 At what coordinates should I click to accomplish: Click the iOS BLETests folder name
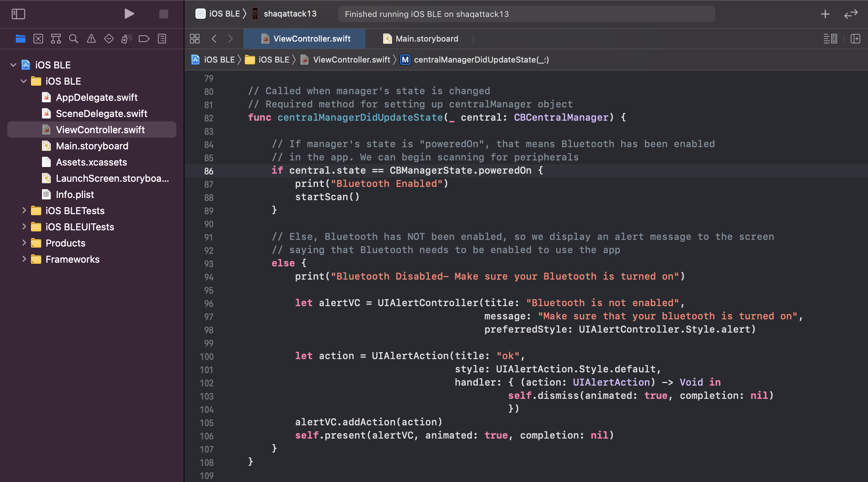click(75, 211)
